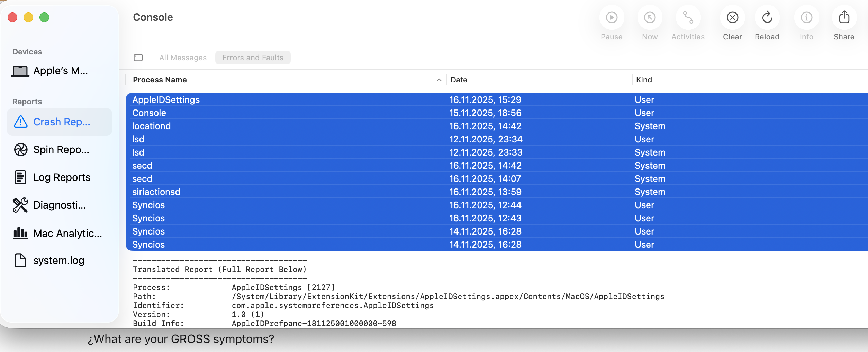Open system.log in the sidebar
The image size is (868, 352).
60,261
